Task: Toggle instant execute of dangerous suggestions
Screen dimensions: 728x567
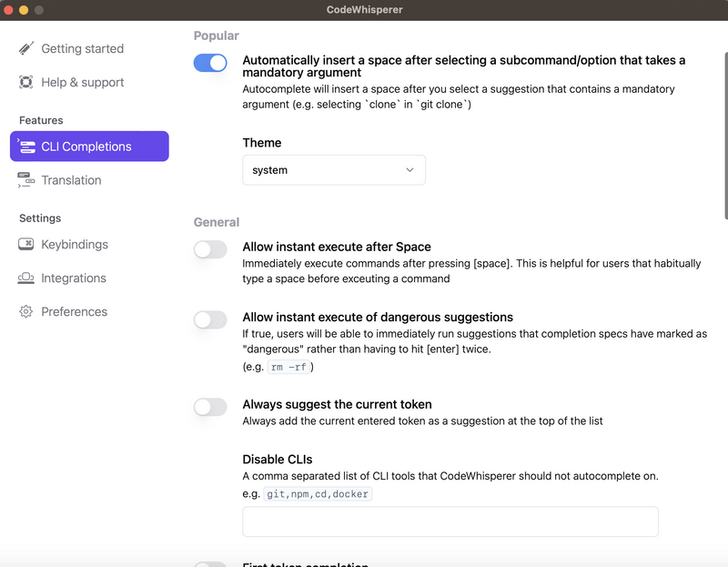Action: [210, 319]
